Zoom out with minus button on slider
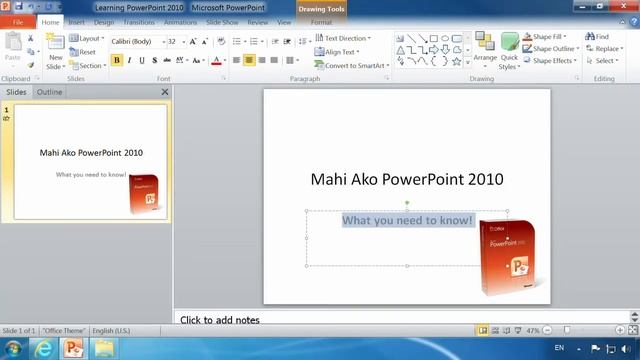Viewport: 640px width, 360px height. coord(547,330)
